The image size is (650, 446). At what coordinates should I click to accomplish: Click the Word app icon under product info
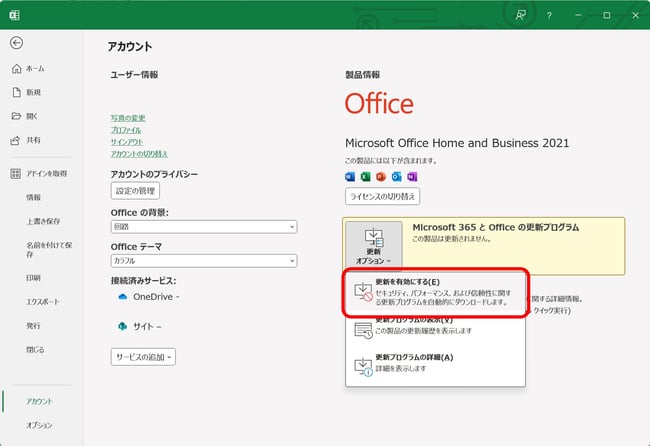(x=350, y=177)
